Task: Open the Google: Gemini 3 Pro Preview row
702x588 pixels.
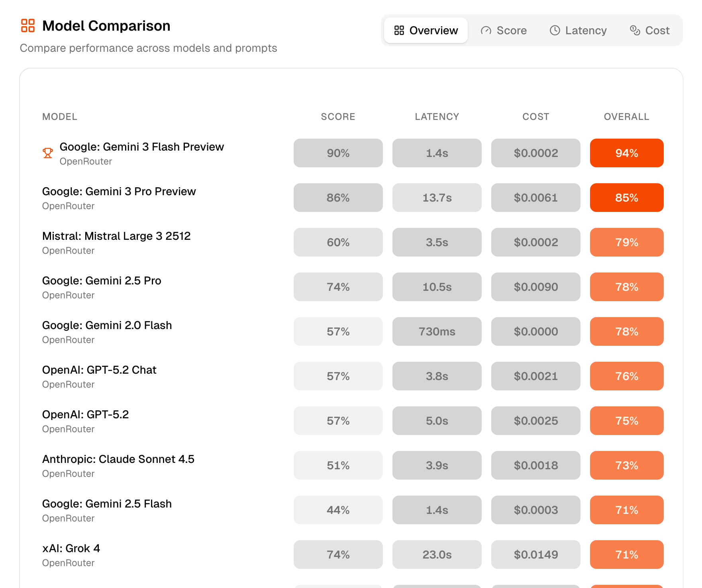Action: (x=353, y=198)
